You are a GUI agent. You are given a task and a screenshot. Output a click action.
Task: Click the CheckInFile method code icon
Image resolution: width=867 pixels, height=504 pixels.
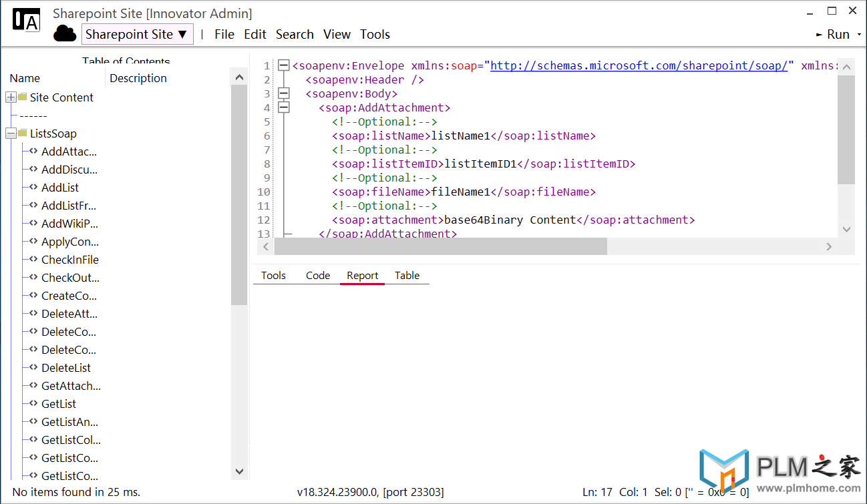pos(33,260)
